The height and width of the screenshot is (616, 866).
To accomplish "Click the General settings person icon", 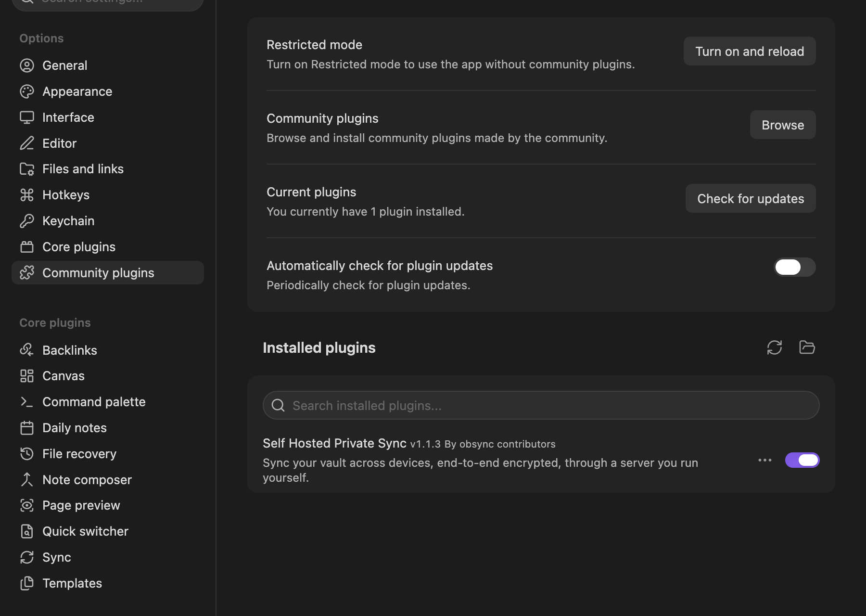I will (x=27, y=65).
